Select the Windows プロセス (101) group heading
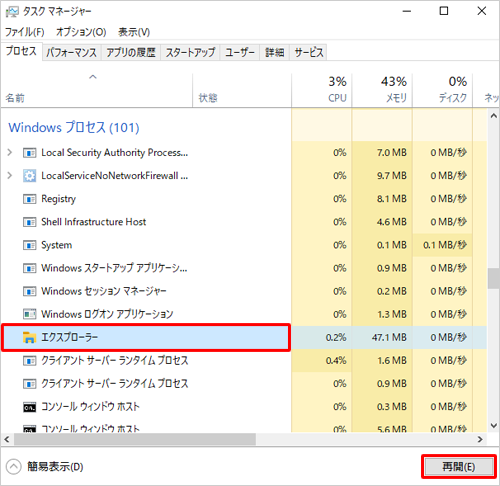500x486 pixels. pos(74,128)
